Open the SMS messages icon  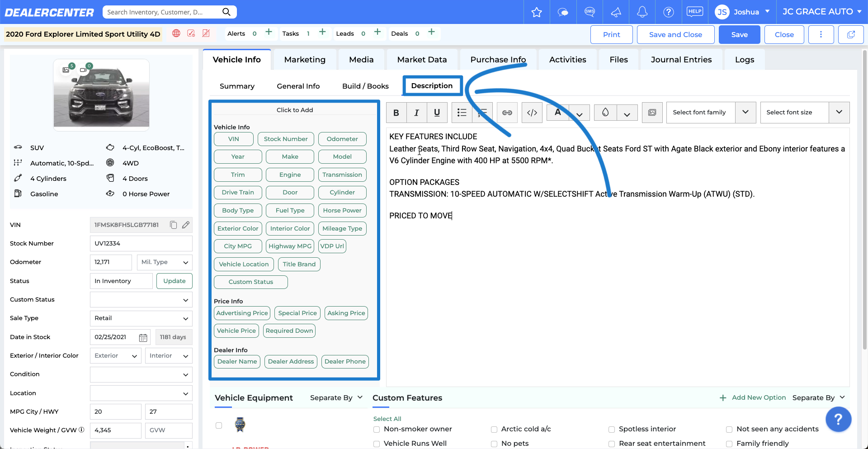coord(590,12)
